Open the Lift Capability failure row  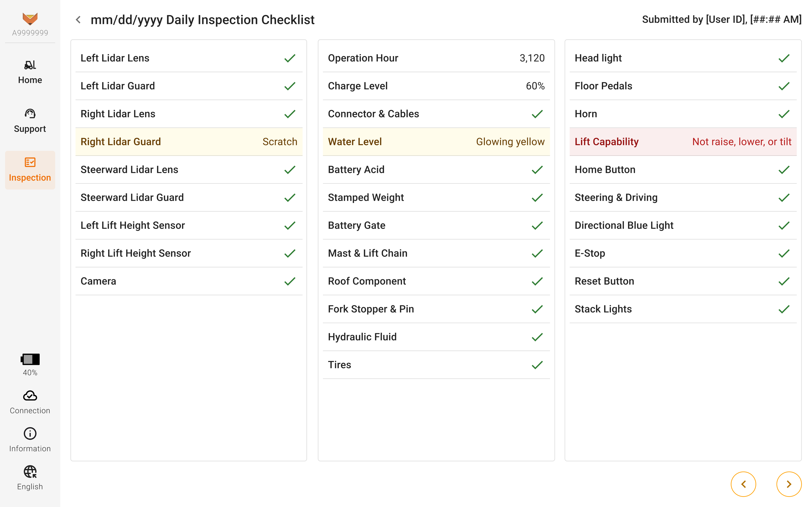click(683, 142)
